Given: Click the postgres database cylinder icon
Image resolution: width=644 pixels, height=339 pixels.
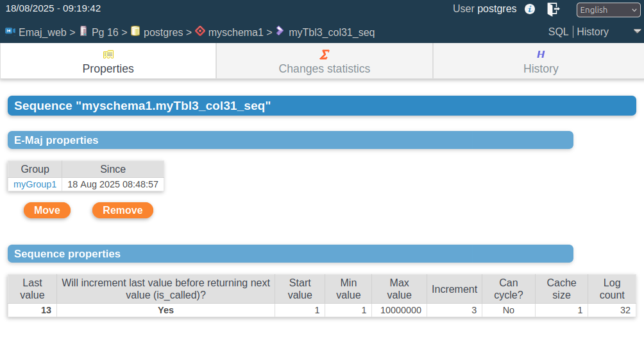Looking at the screenshot, I should pyautogui.click(x=135, y=31).
